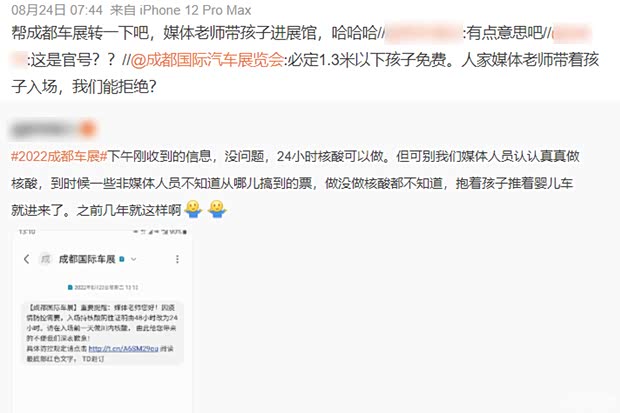
Task: Open the @成都国际汽车展览会 mention
Action: 207,60
